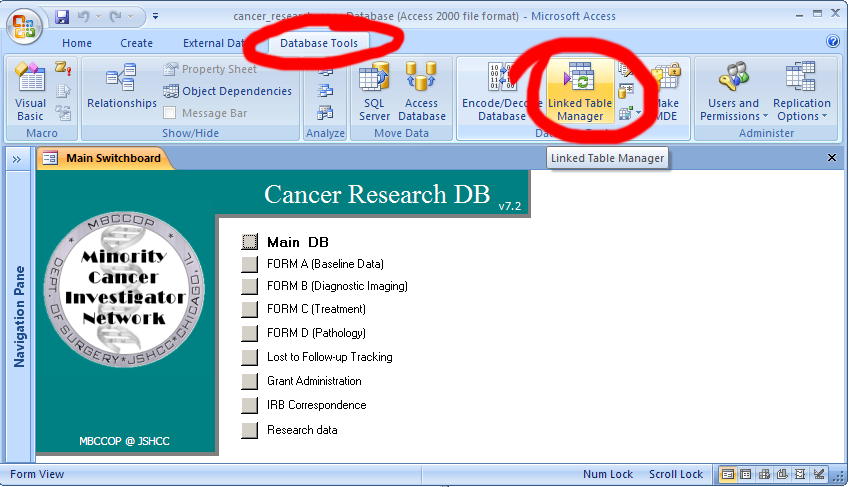Open FORM A (Baseline Data) button
The height and width of the screenshot is (487, 849).
(x=250, y=264)
